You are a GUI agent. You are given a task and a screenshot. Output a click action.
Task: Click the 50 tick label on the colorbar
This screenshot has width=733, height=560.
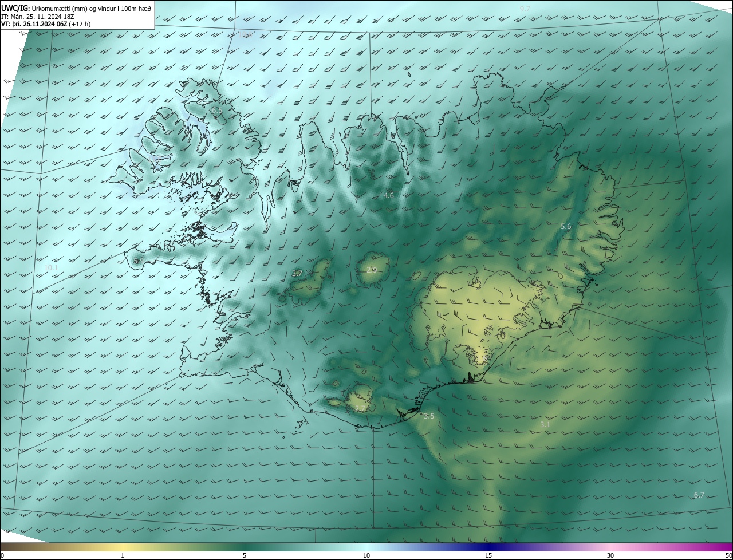coord(728,555)
